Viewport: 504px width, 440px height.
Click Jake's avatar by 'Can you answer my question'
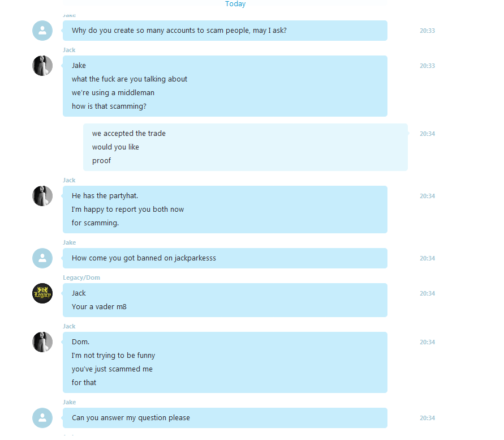coord(42,418)
